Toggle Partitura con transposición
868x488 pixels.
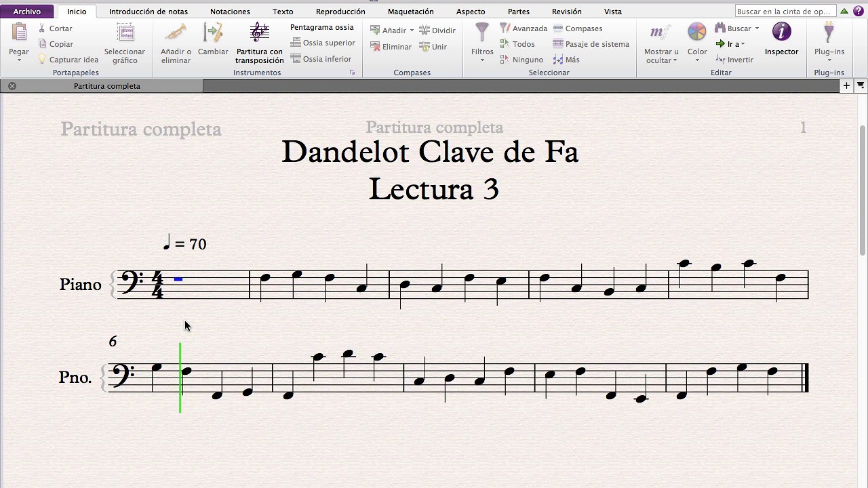[259, 43]
